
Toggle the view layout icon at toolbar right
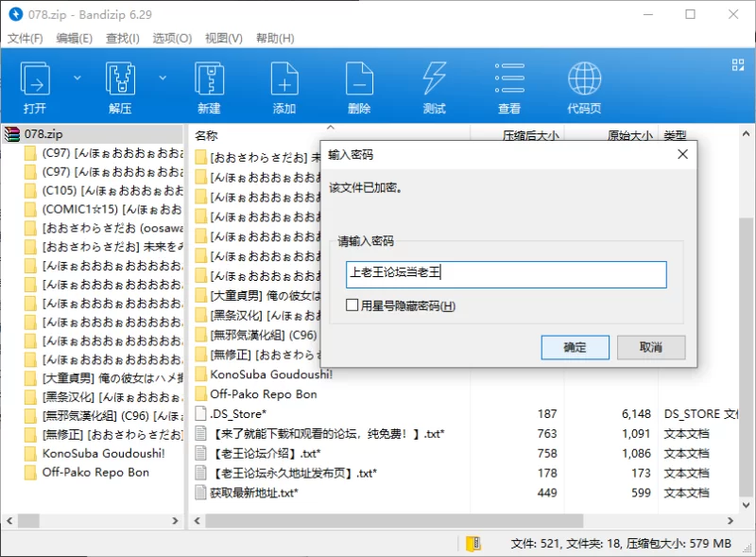[738, 65]
